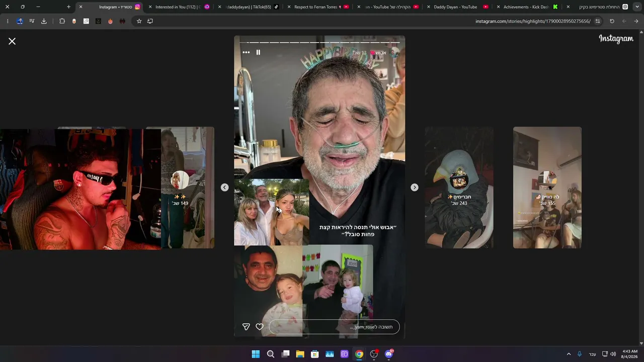The width and height of the screenshot is (644, 362).
Task: Click the send-tab-to-device toolbar icon
Action: tap(150, 21)
